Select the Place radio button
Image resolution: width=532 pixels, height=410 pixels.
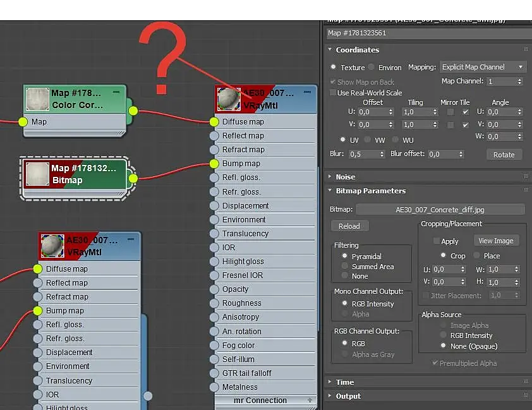(x=476, y=255)
